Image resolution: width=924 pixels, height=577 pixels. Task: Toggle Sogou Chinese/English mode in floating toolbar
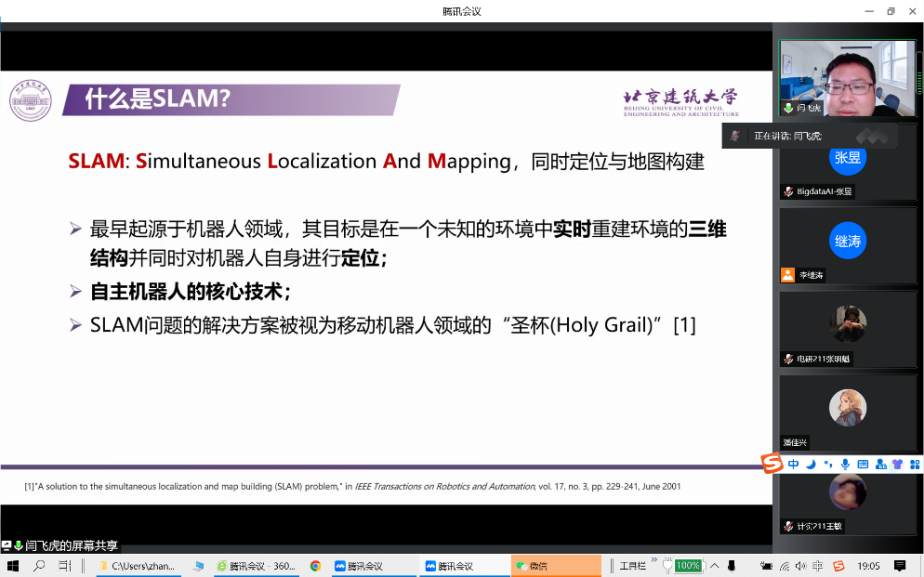pyautogui.click(x=793, y=464)
